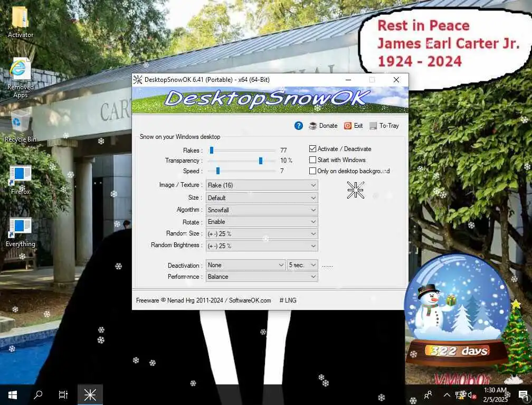Image resolution: width=532 pixels, height=405 pixels.
Task: Click the Freeware SoftwareOK.com copyright link
Action: click(204, 300)
